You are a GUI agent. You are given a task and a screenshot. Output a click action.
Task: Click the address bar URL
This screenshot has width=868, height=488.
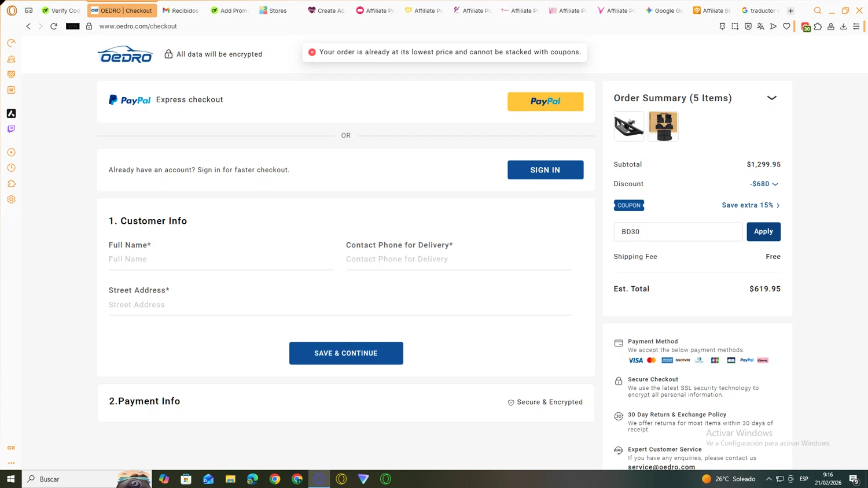pos(138,26)
